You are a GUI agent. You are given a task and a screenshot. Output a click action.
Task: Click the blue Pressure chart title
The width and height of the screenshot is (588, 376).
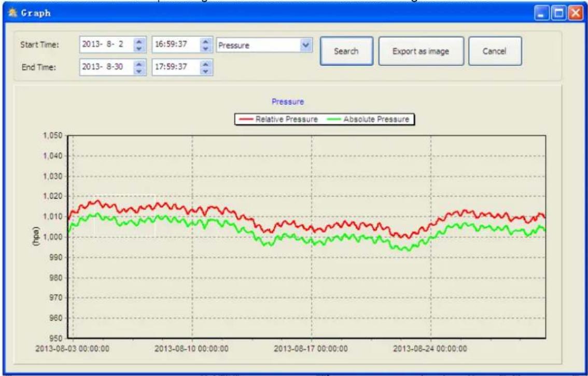click(288, 102)
